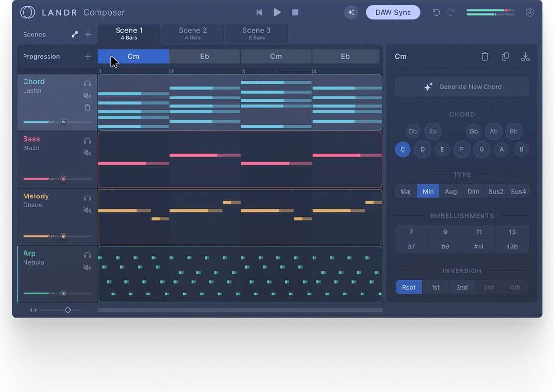Mute the Melody track

click(87, 210)
